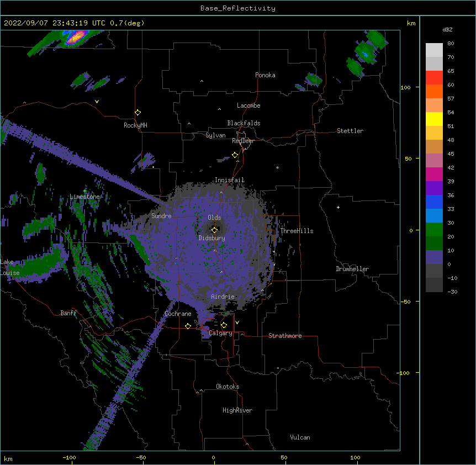Click the Calgary city label
Screen dimensions: 476x465
[221, 333]
